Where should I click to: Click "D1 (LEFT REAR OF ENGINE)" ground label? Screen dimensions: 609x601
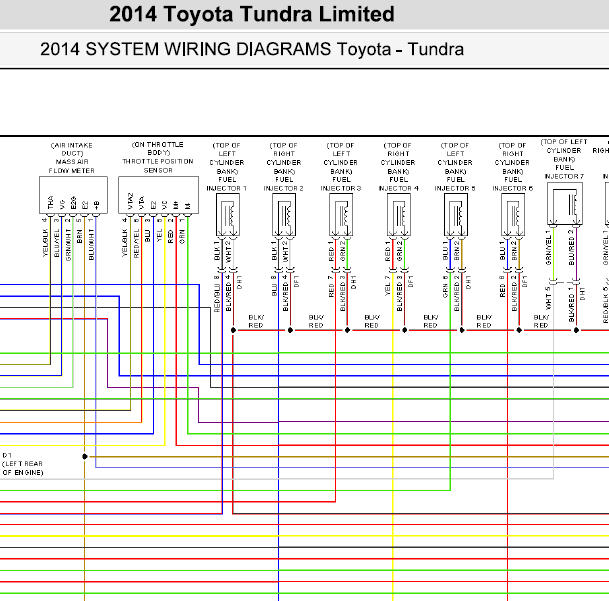coord(23,464)
